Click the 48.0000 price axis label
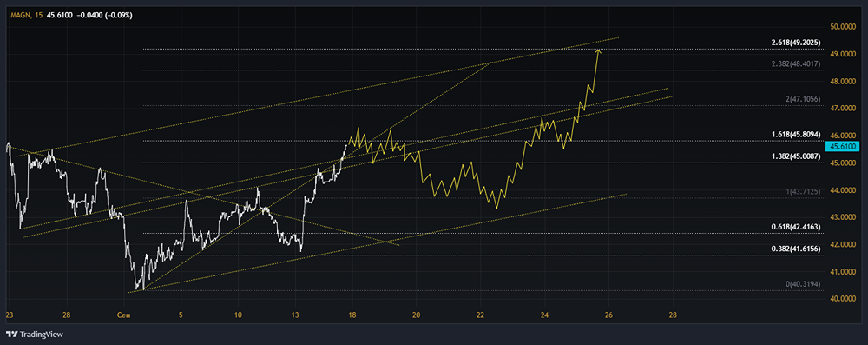This screenshot has width=868, height=345. [x=844, y=82]
